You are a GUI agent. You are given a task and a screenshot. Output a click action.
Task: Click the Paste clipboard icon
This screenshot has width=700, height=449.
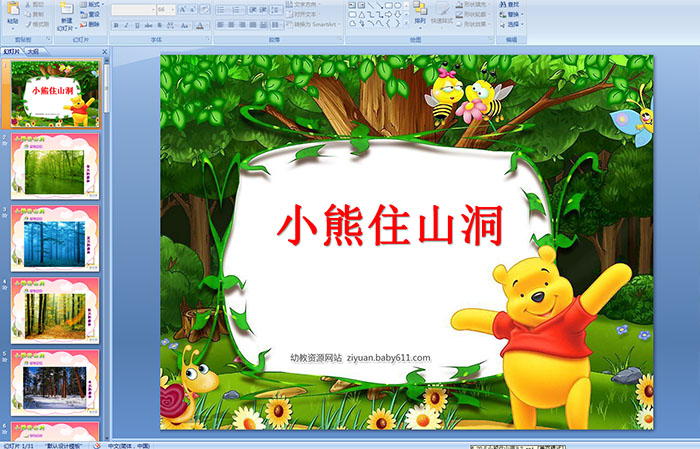click(13, 9)
